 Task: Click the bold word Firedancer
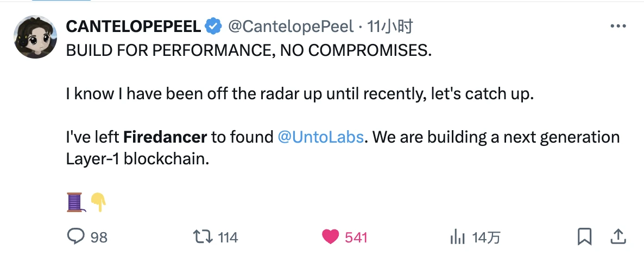click(x=165, y=137)
